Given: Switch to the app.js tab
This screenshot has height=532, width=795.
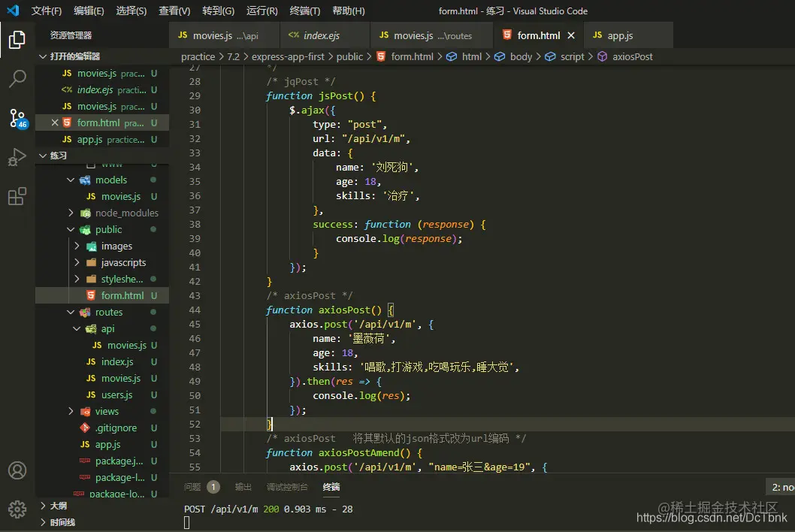Looking at the screenshot, I should (x=629, y=35).
